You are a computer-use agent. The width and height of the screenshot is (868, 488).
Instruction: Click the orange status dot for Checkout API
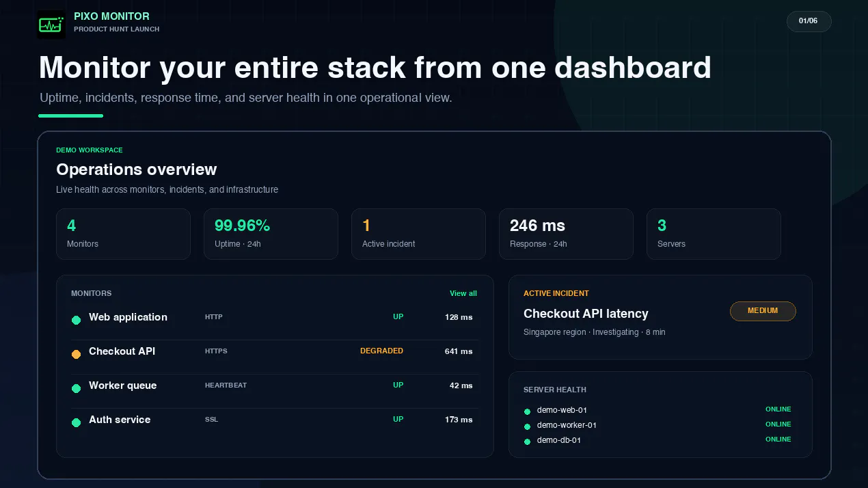click(77, 354)
